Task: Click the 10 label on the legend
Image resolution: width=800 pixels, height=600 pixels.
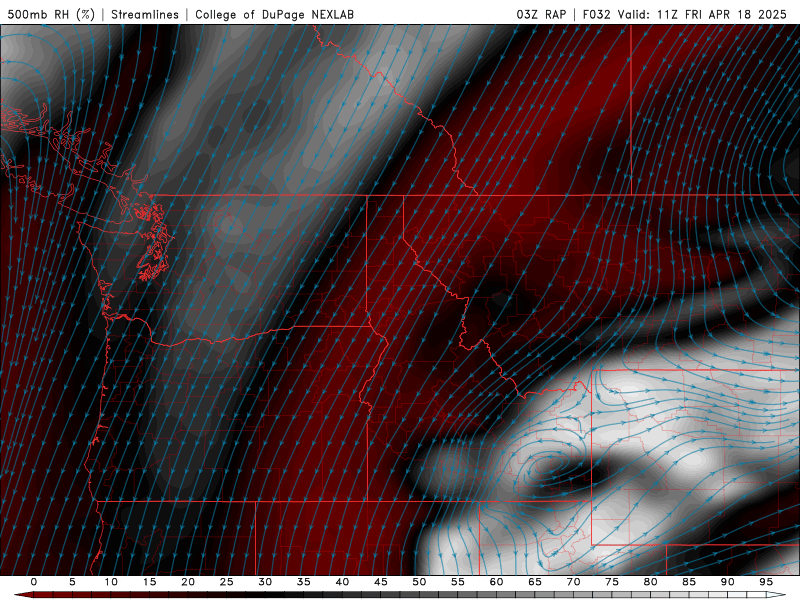Action: tap(111, 582)
